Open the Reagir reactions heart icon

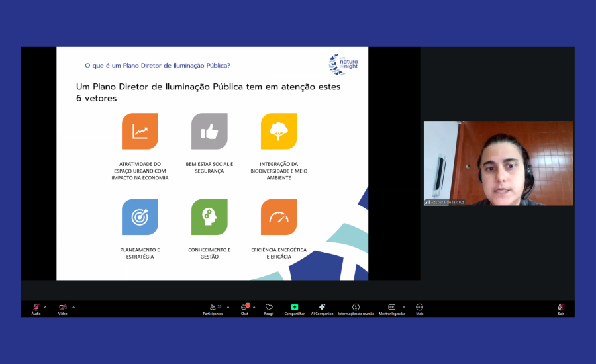[269, 308]
